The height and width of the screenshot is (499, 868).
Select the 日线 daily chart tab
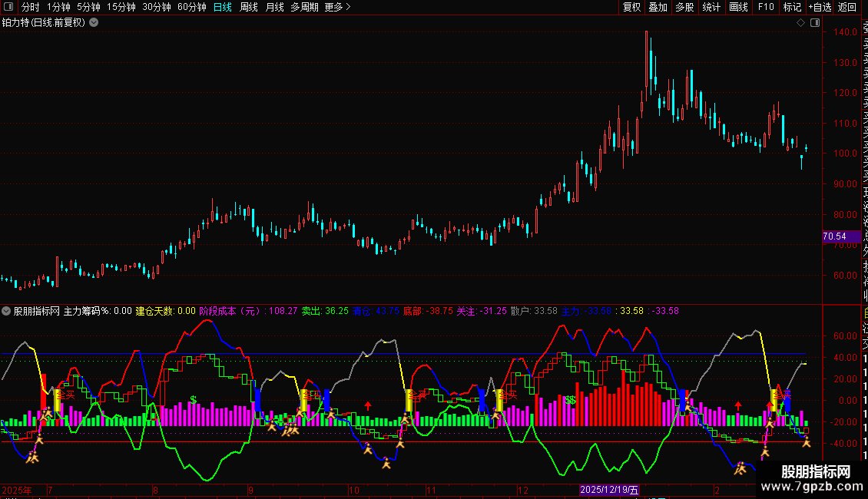pos(223,7)
